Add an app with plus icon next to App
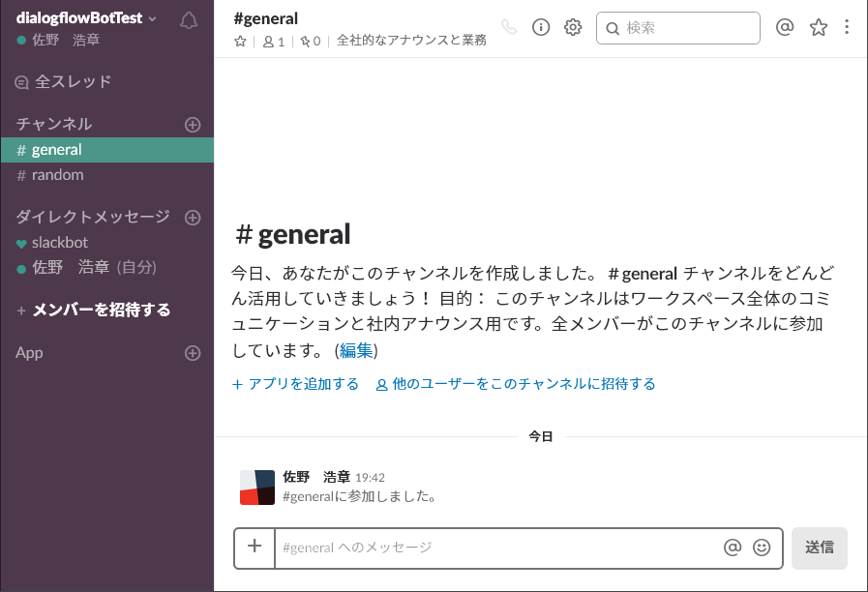Viewport: 868px width, 592px height. point(193,353)
